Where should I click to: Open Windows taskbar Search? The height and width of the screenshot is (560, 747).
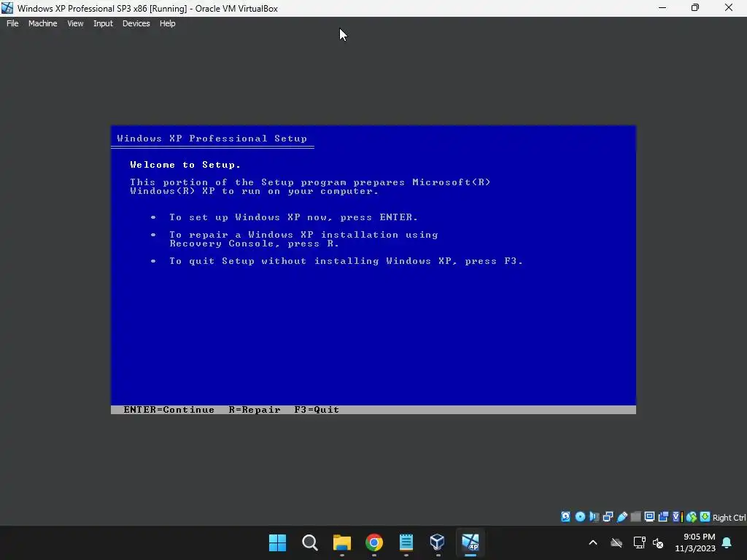tap(309, 542)
